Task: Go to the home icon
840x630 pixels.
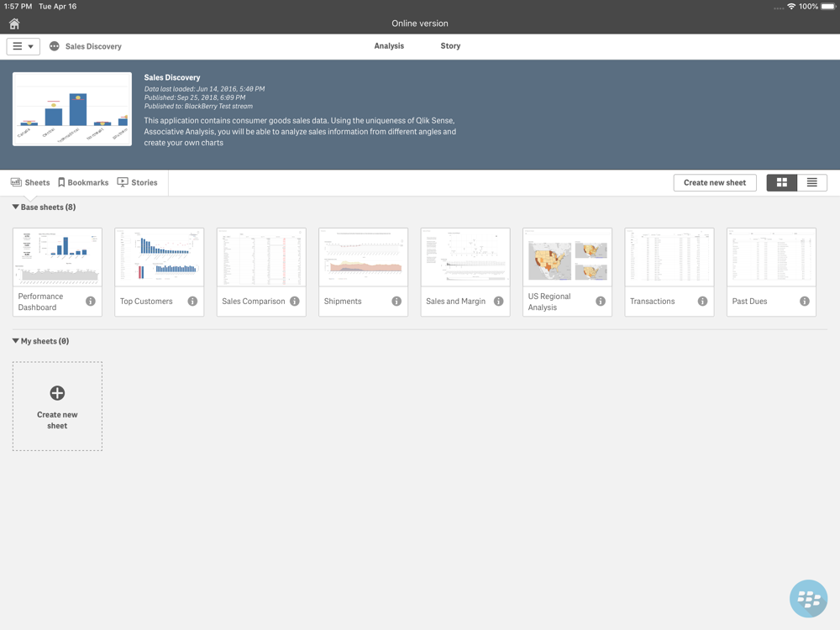Action: click(14, 24)
